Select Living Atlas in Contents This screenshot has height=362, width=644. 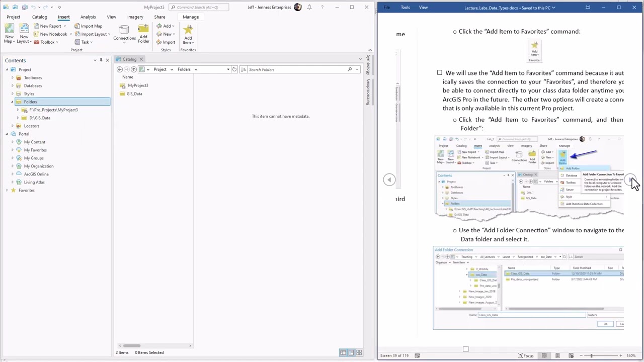(x=34, y=182)
